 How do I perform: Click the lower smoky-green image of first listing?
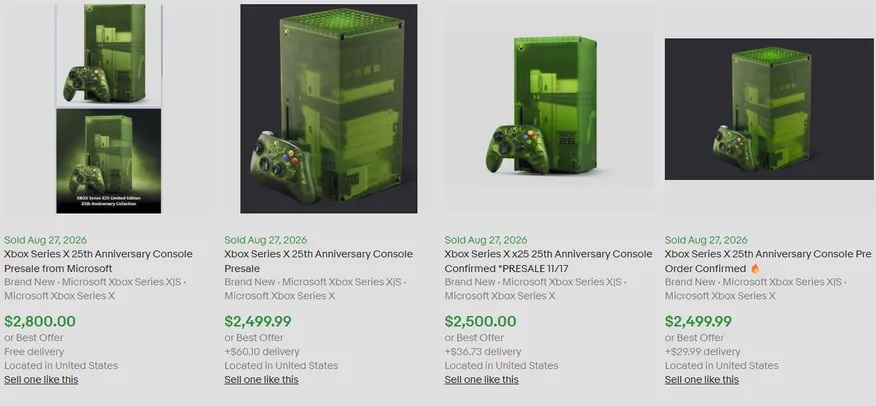(x=108, y=161)
